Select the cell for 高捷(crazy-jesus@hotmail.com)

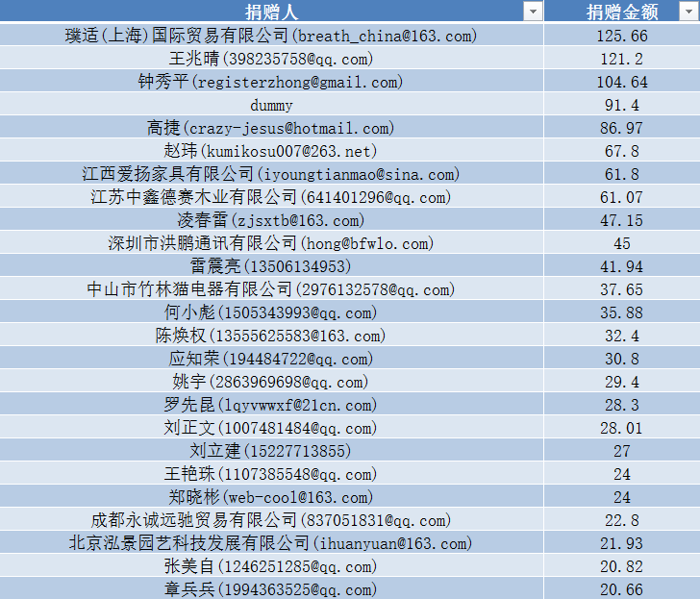click(271, 127)
